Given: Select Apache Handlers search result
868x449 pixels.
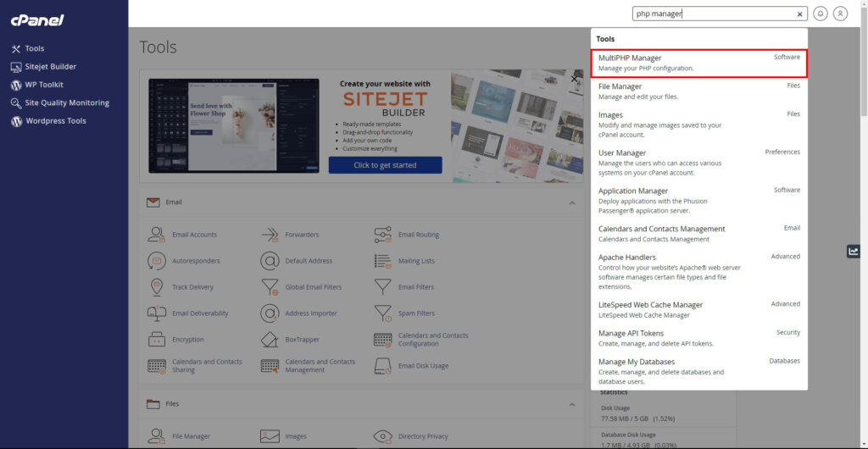Looking at the screenshot, I should click(699, 272).
